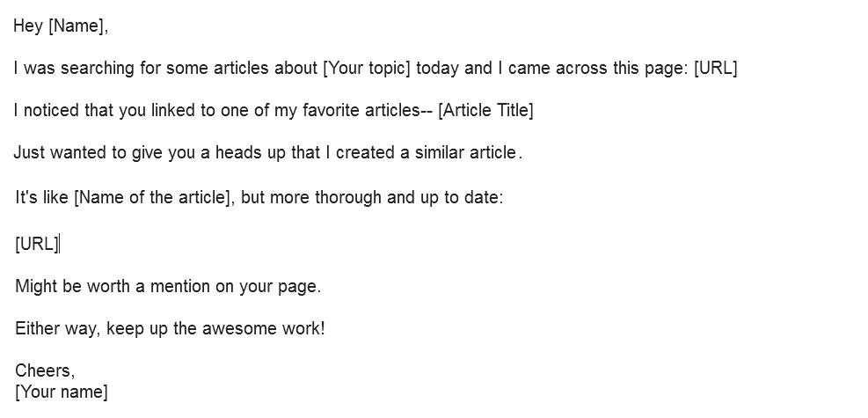868x418 pixels.
Task: Click the [Your topic] placeholder
Action: (367, 69)
